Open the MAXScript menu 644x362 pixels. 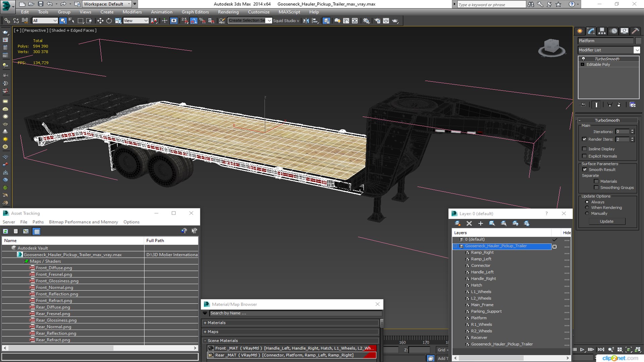click(289, 12)
